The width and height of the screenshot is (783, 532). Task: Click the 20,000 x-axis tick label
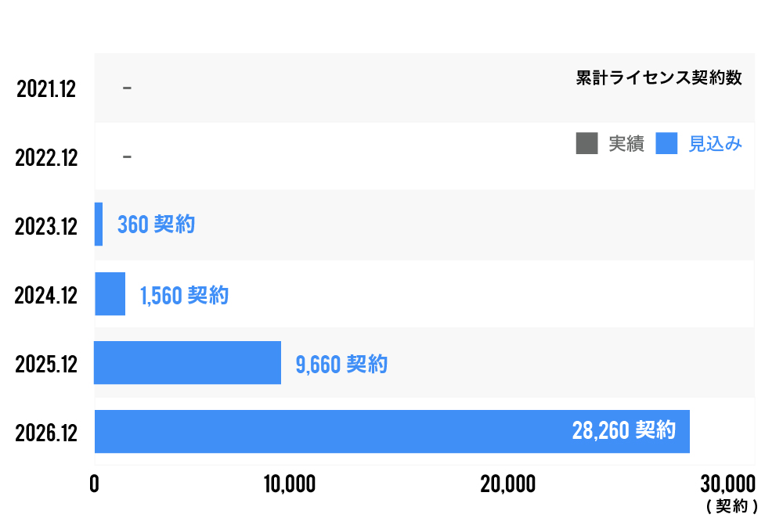[508, 484]
